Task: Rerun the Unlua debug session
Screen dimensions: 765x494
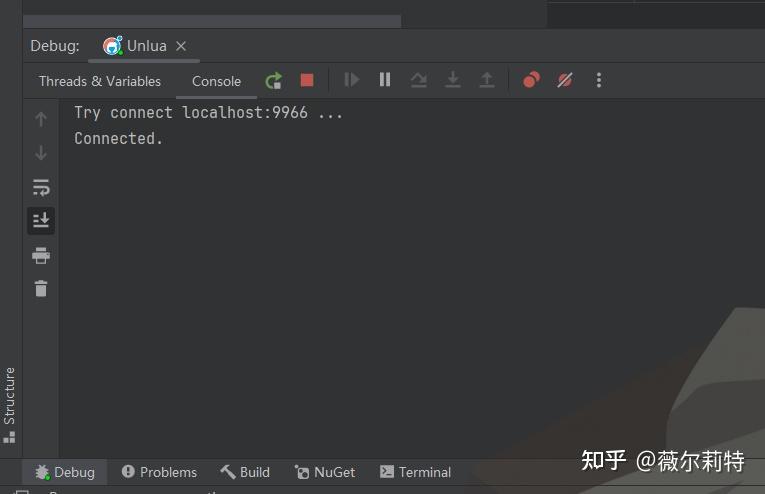Action: tap(274, 80)
